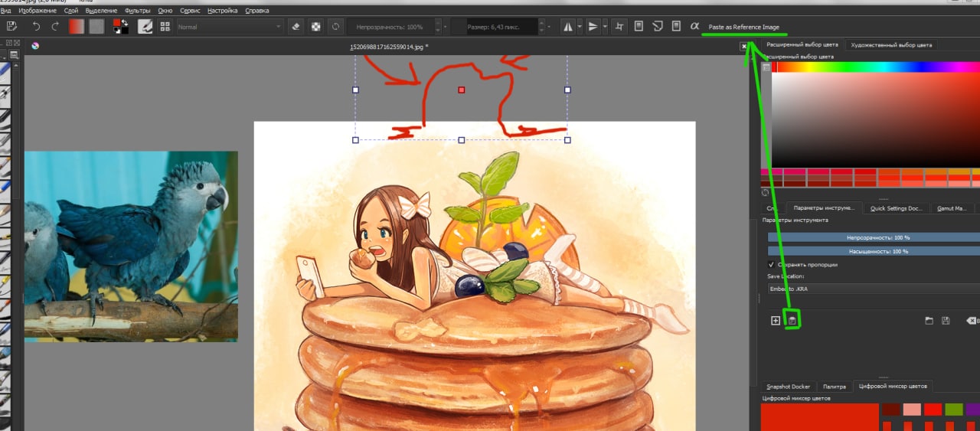Toggle eraser mode icon
This screenshot has height=431, width=980.
(x=296, y=27)
